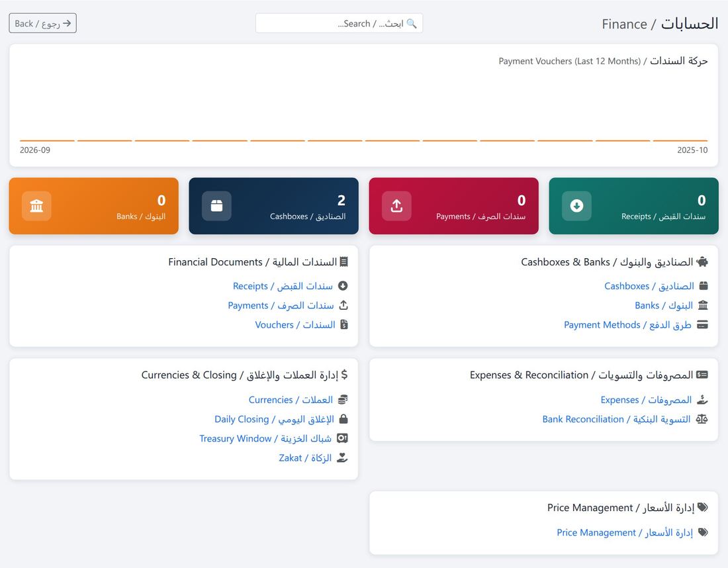Click the 2025-10 chart axis label
728x568 pixels.
[x=692, y=150]
